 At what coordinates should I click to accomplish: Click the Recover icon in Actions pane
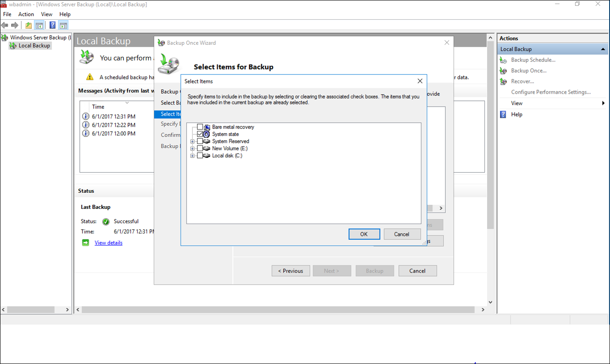click(x=504, y=82)
